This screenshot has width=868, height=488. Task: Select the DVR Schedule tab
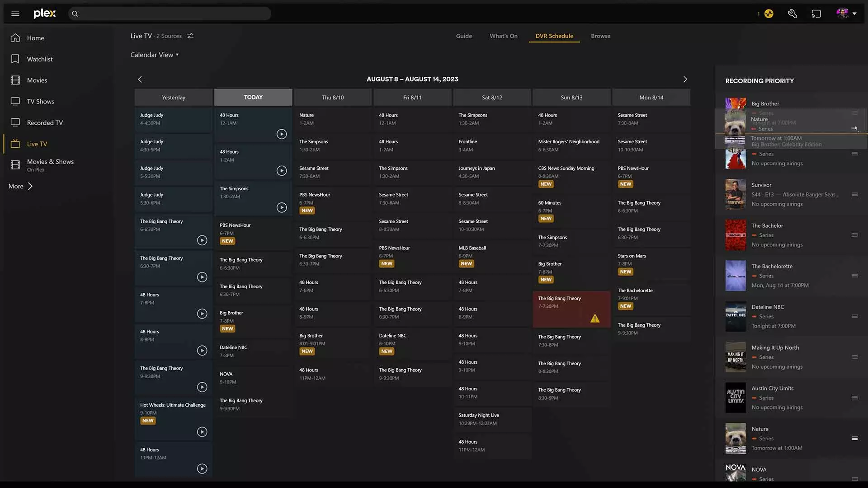554,36
